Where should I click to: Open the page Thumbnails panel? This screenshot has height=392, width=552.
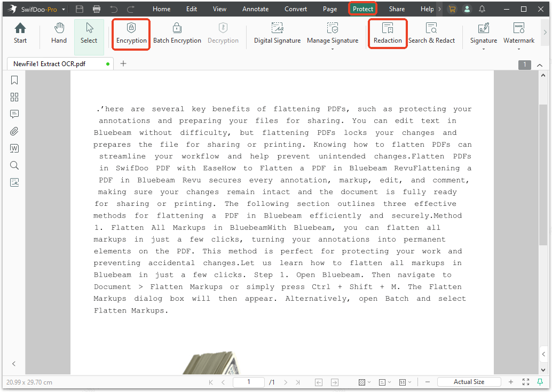click(x=14, y=97)
